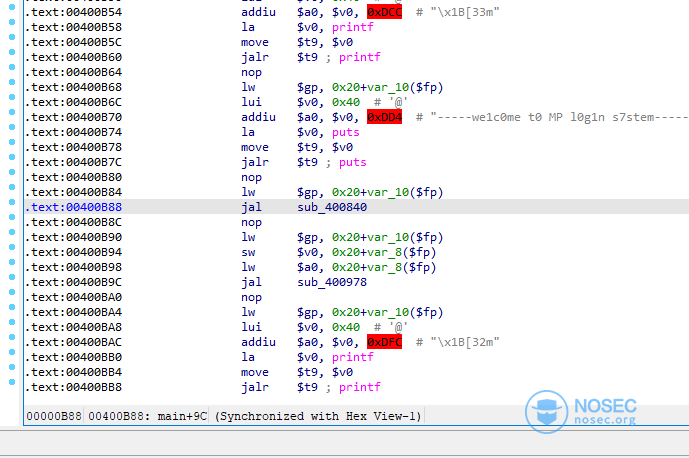
Task: Click the NOSEC shield logo icon
Action: (x=548, y=412)
